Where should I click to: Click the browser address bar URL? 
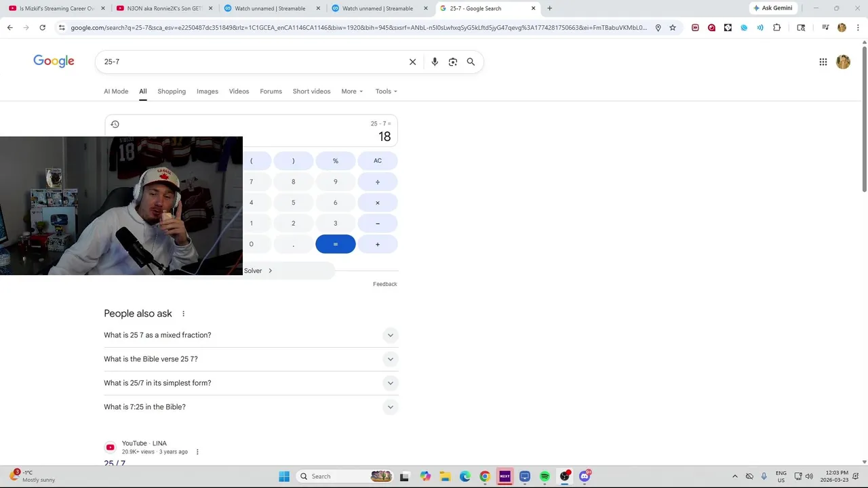pos(358,28)
